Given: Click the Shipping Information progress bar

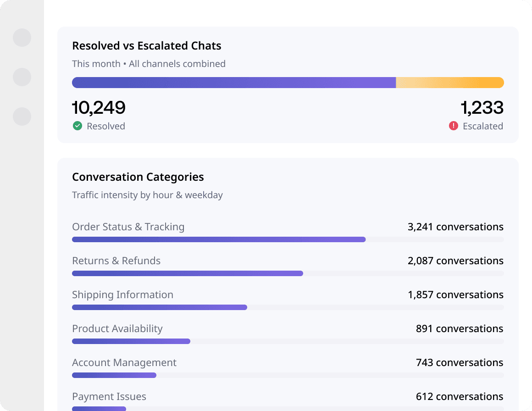Looking at the screenshot, I should (x=288, y=307).
